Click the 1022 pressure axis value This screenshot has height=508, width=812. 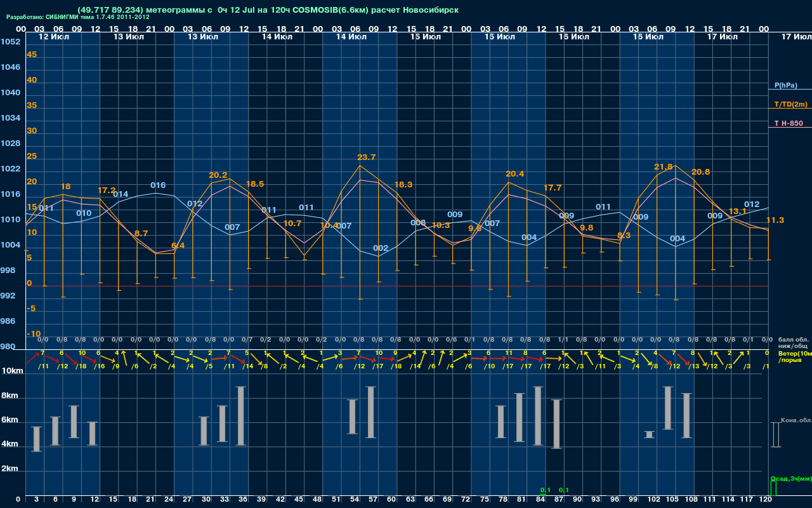coord(10,168)
